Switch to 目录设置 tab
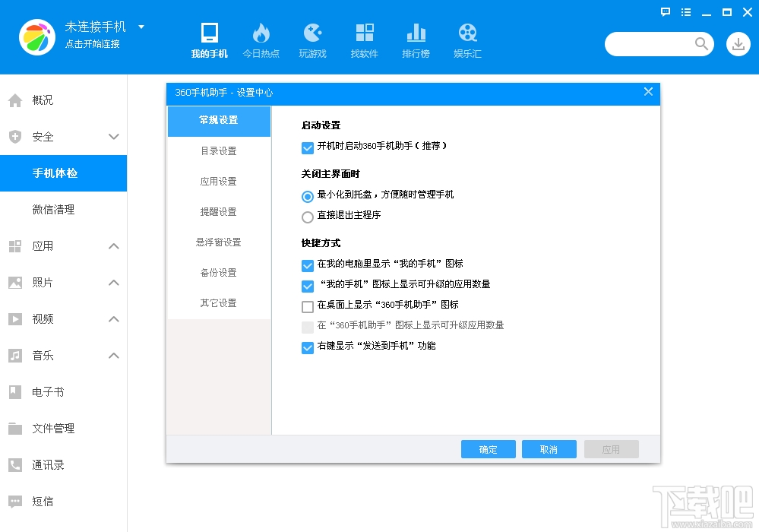 (x=219, y=151)
